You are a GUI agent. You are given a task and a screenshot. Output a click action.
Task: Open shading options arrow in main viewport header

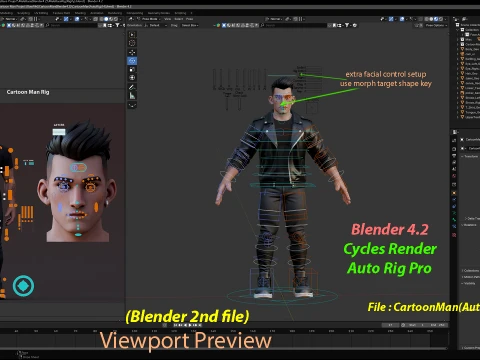(x=445, y=19)
